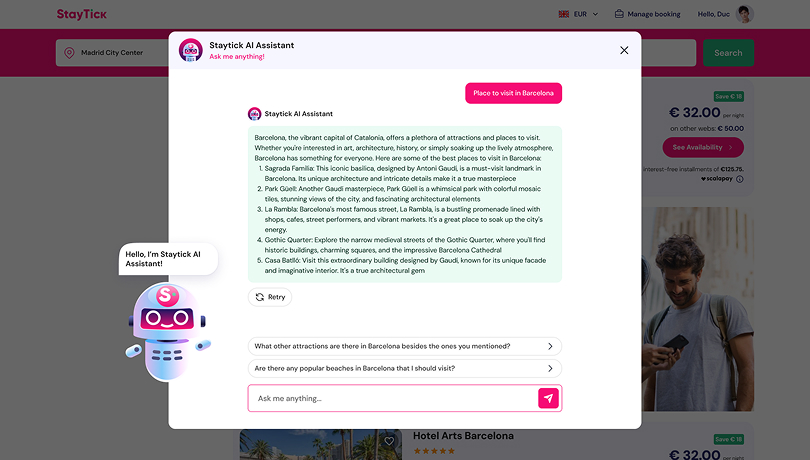Close the Staytick AI Assistant dialog
This screenshot has height=460, width=810.
624,50
